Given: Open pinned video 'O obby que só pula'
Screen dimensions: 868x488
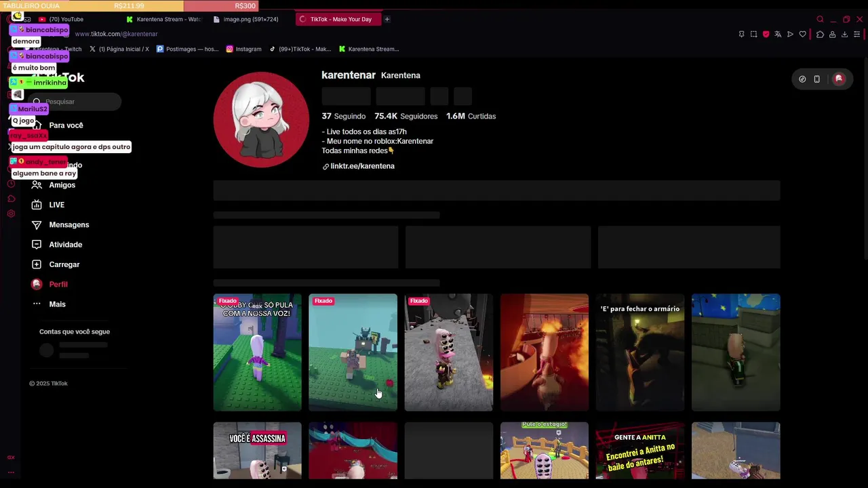Looking at the screenshot, I should pos(258,352).
